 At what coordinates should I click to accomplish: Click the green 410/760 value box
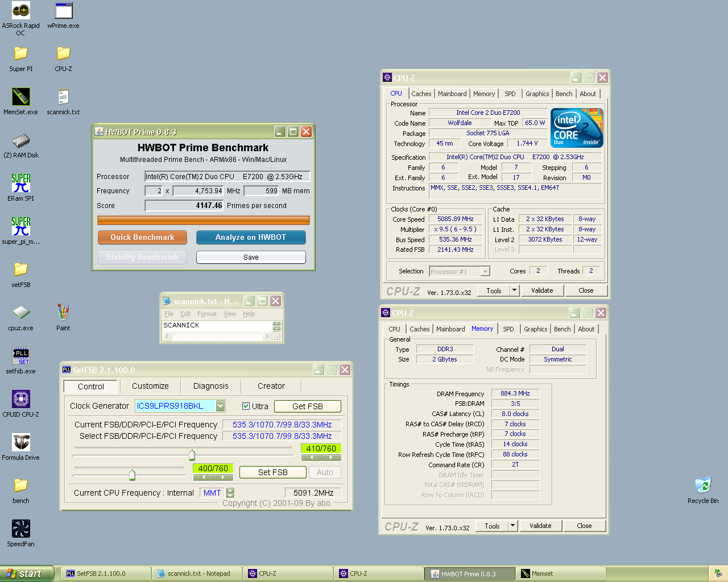[321, 448]
